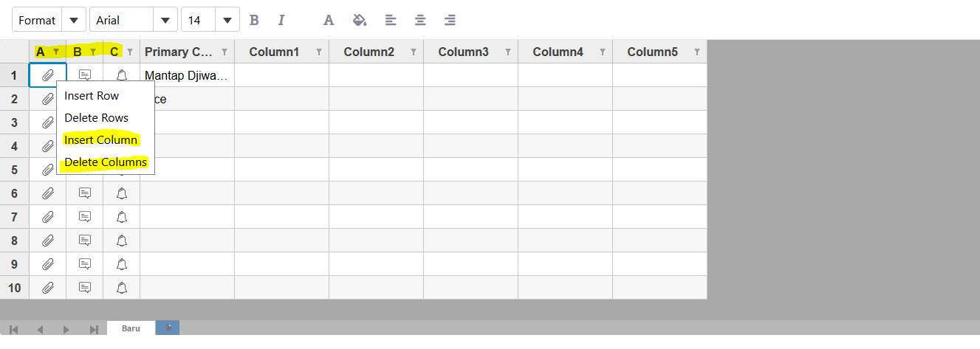The image size is (980, 349).
Task: Align text to the left
Action: pos(391,20)
